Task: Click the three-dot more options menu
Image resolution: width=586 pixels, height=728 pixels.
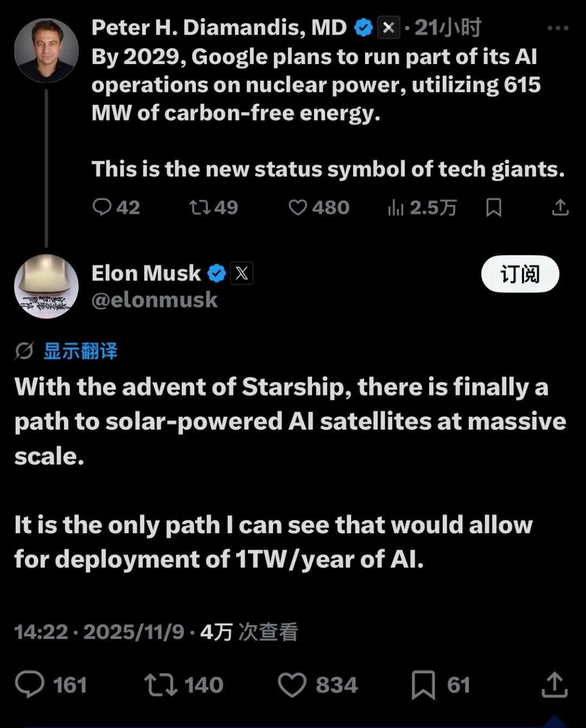Action: tap(558, 28)
